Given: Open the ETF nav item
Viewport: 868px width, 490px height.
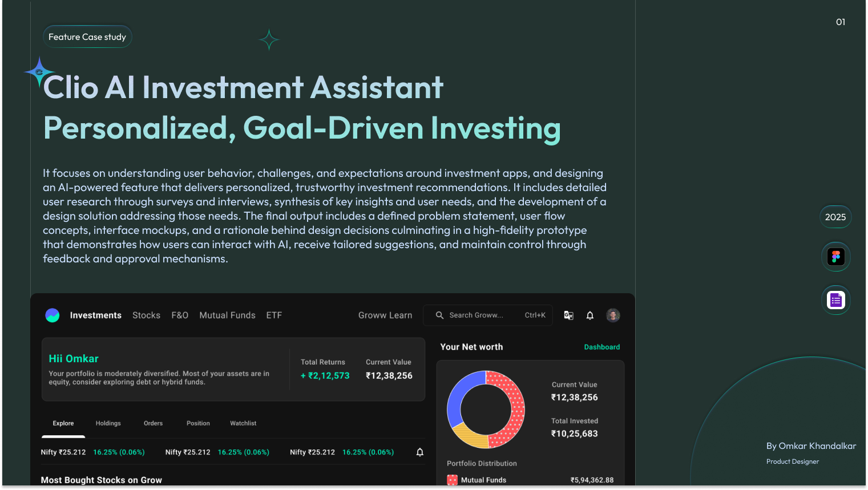Looking at the screenshot, I should coord(274,315).
